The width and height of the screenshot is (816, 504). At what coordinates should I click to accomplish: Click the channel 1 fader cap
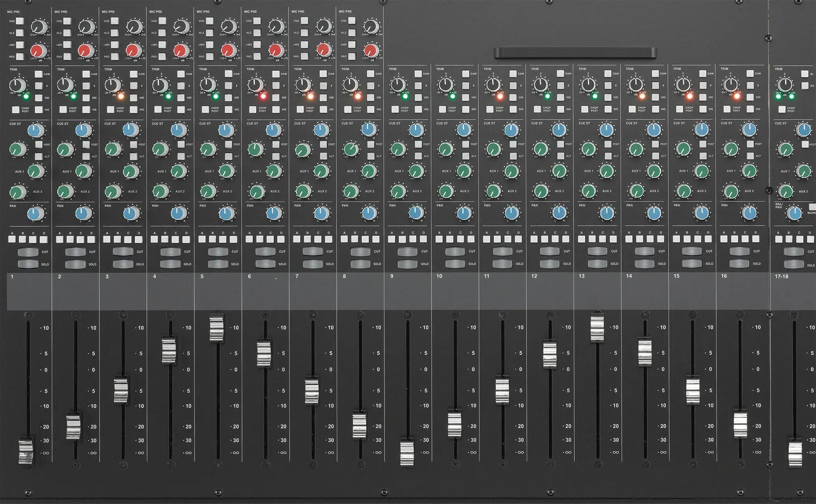tap(25, 451)
